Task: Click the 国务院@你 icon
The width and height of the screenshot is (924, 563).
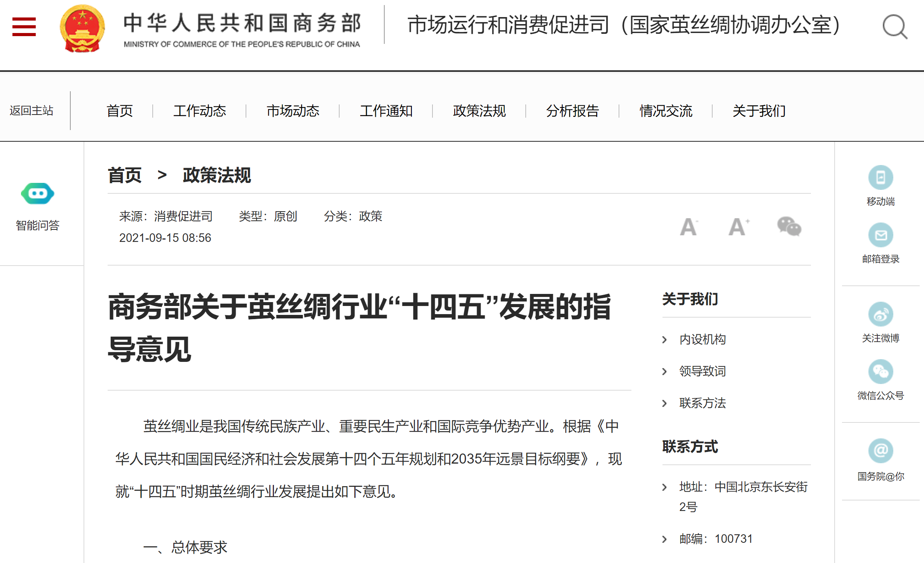Action: pyautogui.click(x=880, y=451)
